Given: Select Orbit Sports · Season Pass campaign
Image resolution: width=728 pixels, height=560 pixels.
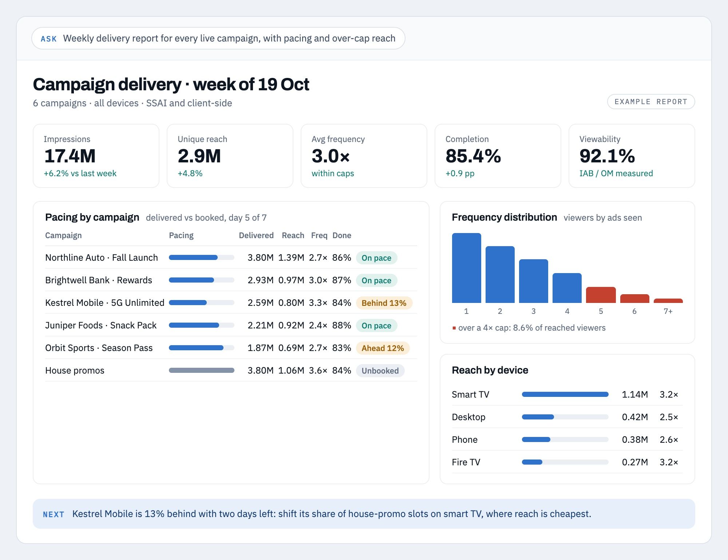Looking at the screenshot, I should [231, 348].
